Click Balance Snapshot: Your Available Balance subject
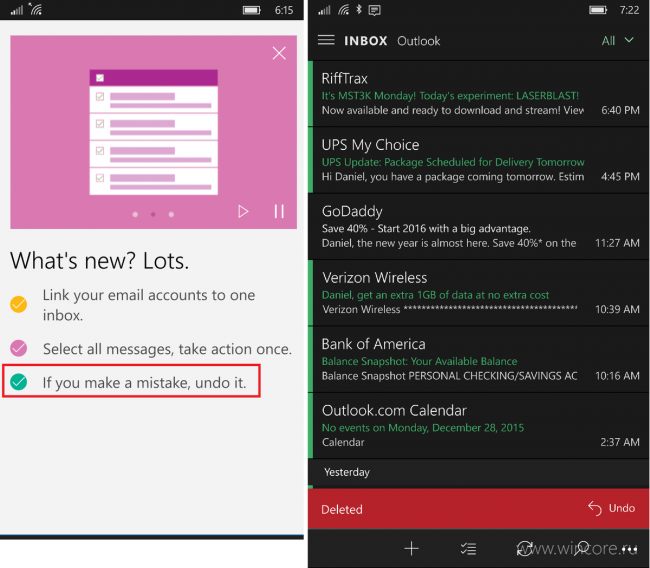The image size is (650, 568). 420,361
